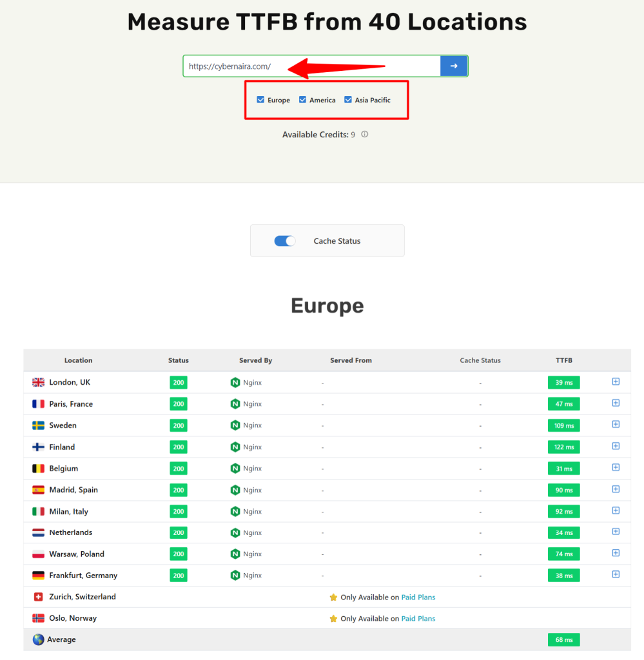This screenshot has height=660, width=644.
Task: Toggle the Cache Status switch off
Action: tap(284, 240)
